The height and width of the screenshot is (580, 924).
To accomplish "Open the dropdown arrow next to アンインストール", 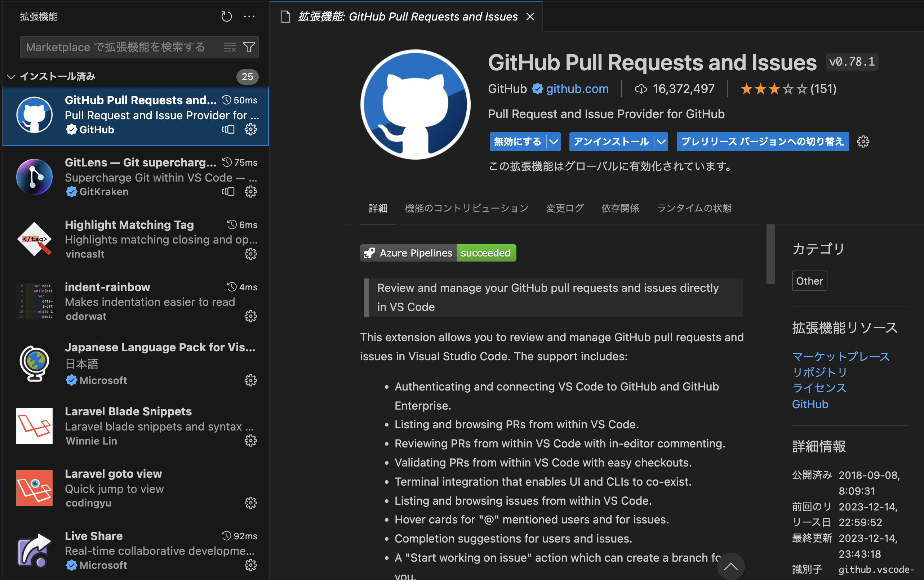I will (x=661, y=142).
